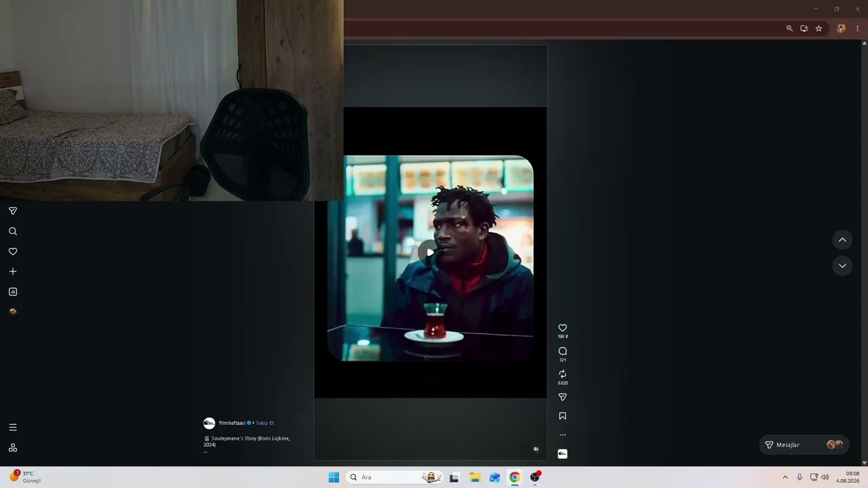Install the app from the address bar
This screenshot has width=868, height=488.
804,28
